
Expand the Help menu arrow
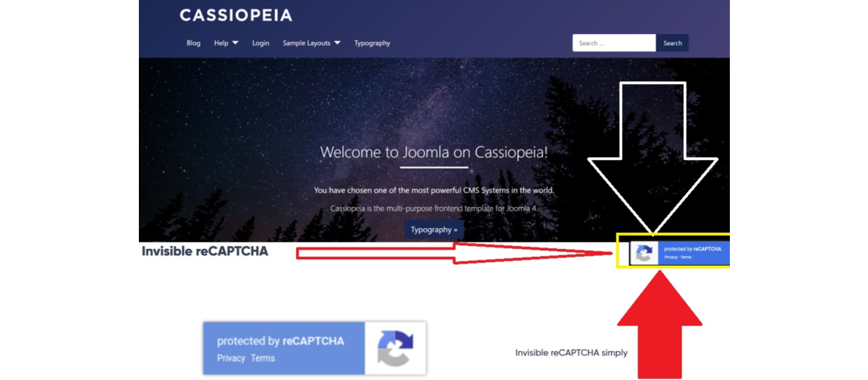click(x=235, y=43)
